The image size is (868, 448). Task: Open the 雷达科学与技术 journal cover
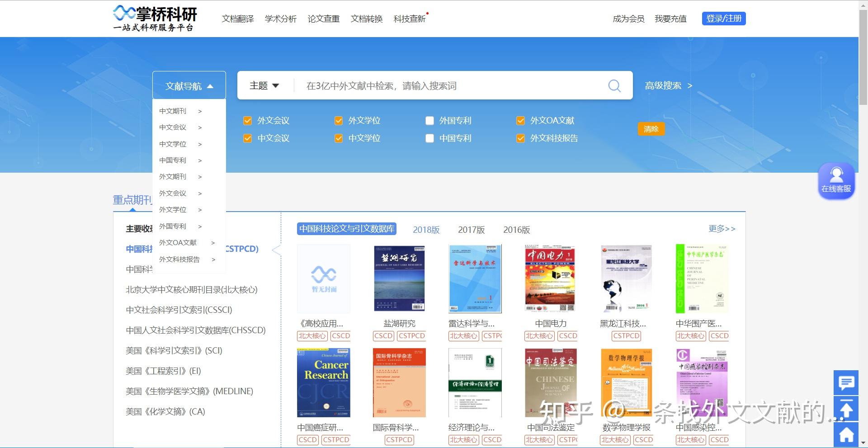click(x=475, y=278)
